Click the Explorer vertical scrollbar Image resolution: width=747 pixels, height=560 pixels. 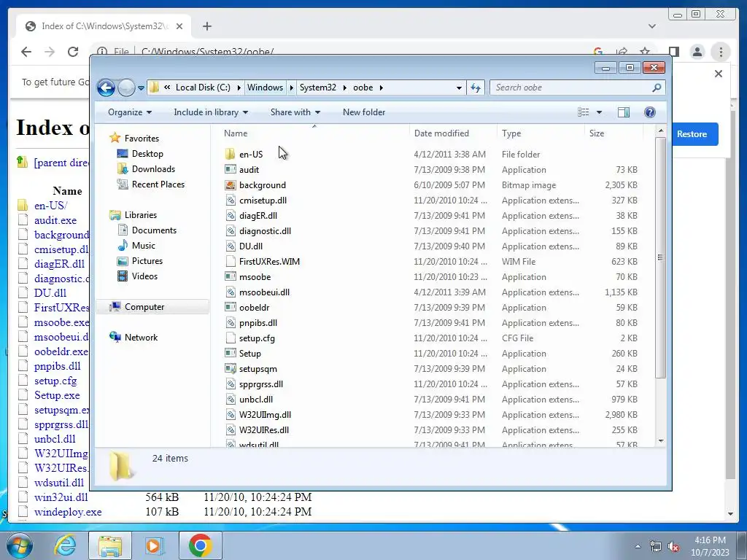660,257
